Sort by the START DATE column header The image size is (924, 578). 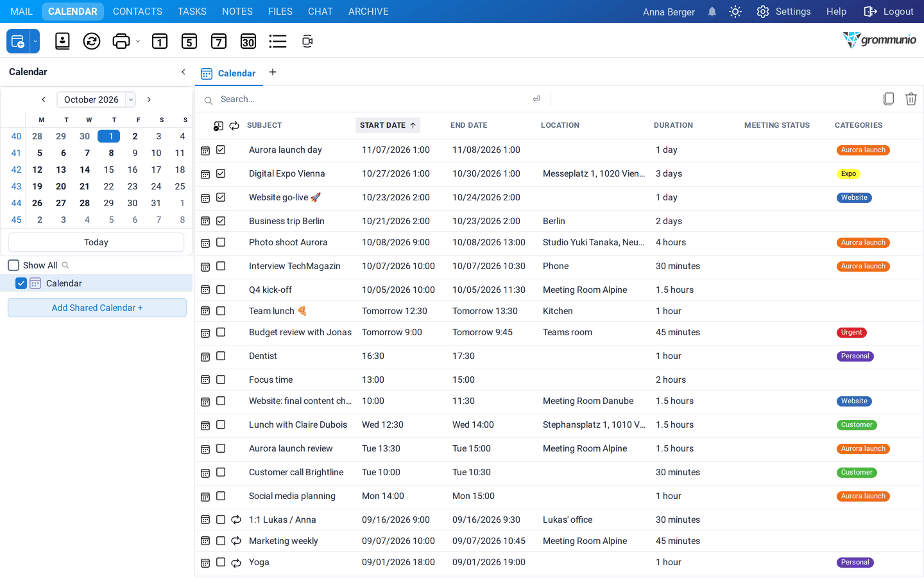click(x=388, y=125)
